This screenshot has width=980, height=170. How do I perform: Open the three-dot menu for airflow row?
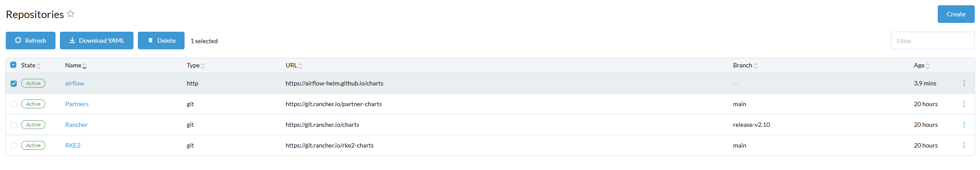964,83
